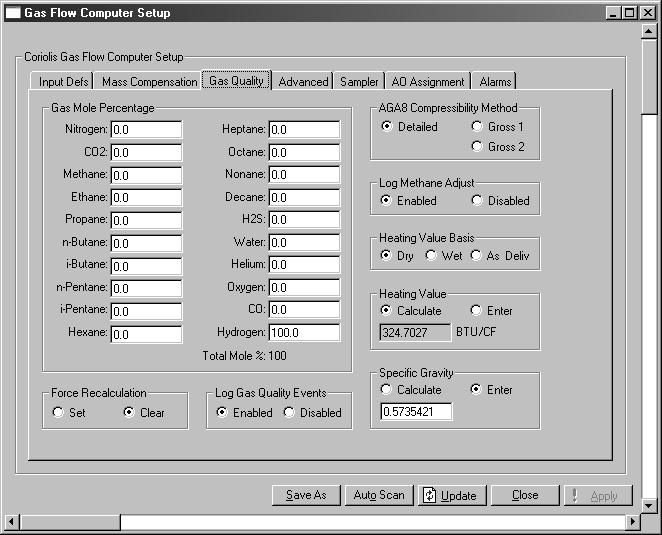Click the horizontal scrollbar thumb
662x535 pixels.
(70, 521)
